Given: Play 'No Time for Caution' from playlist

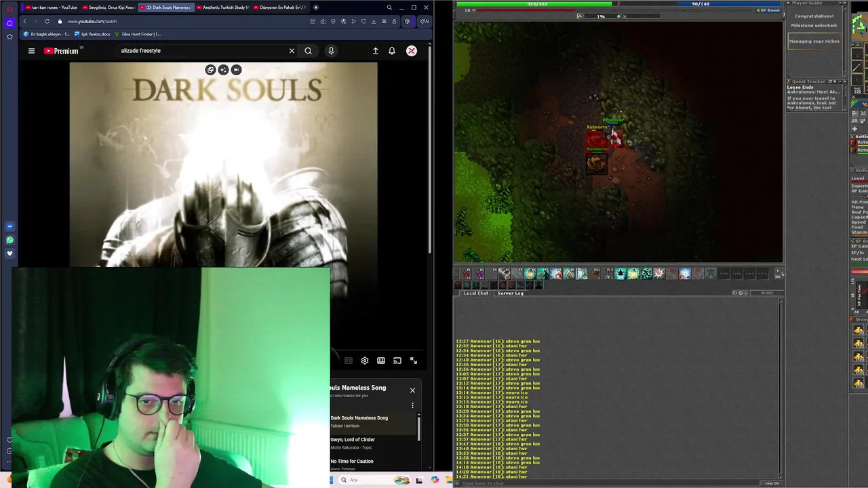Looking at the screenshot, I should [373, 464].
